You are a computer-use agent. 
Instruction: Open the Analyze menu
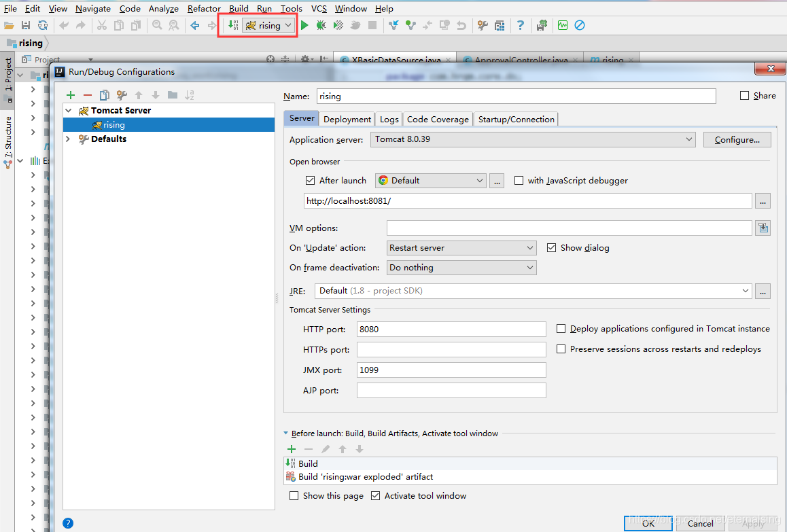click(164, 9)
